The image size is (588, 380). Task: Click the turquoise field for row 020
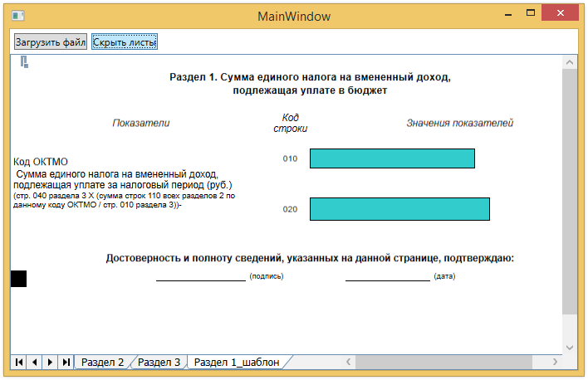(399, 209)
